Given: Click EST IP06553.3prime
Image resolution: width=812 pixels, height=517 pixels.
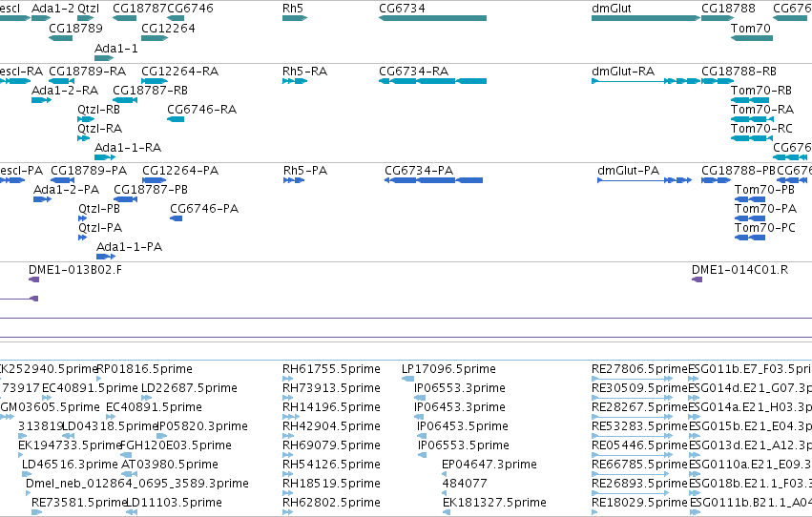Looking at the screenshot, I should tap(420, 398).
